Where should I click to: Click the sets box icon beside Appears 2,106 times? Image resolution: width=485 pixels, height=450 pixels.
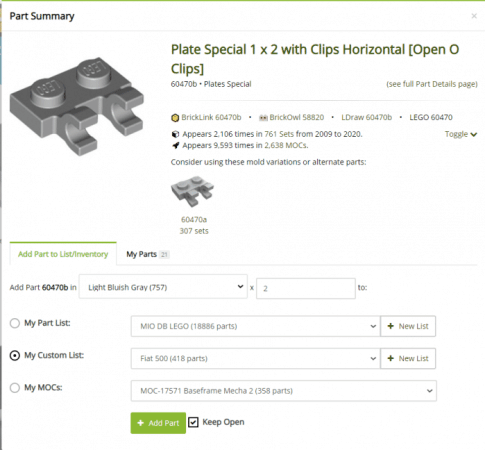pyautogui.click(x=175, y=134)
